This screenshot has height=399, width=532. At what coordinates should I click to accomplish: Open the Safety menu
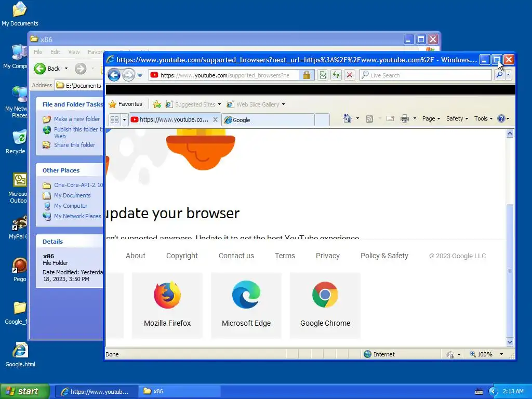pyautogui.click(x=457, y=118)
